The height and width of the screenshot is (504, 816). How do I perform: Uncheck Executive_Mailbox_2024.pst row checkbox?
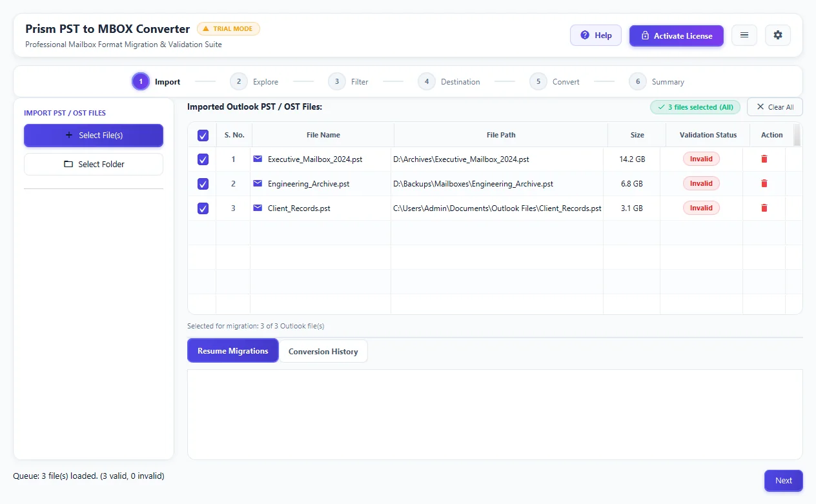click(x=203, y=159)
